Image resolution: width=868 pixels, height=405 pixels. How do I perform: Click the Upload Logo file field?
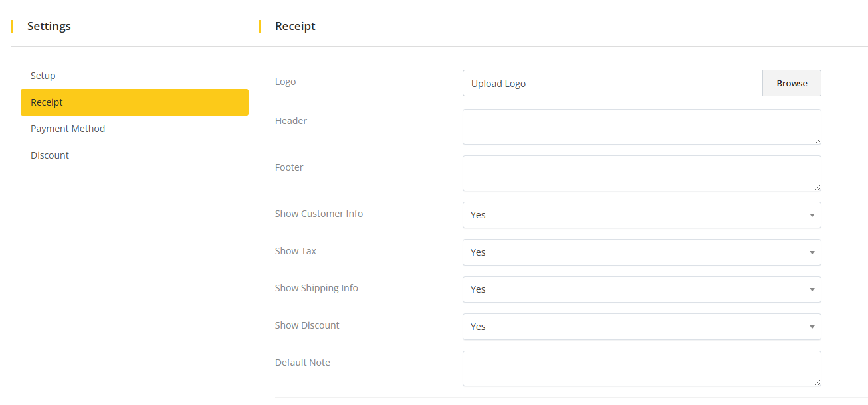coord(612,84)
